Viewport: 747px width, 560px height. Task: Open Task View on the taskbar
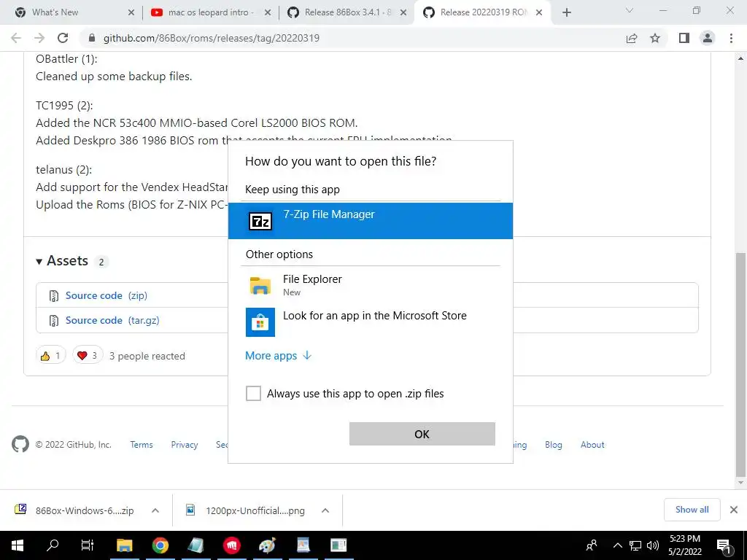[88, 545]
